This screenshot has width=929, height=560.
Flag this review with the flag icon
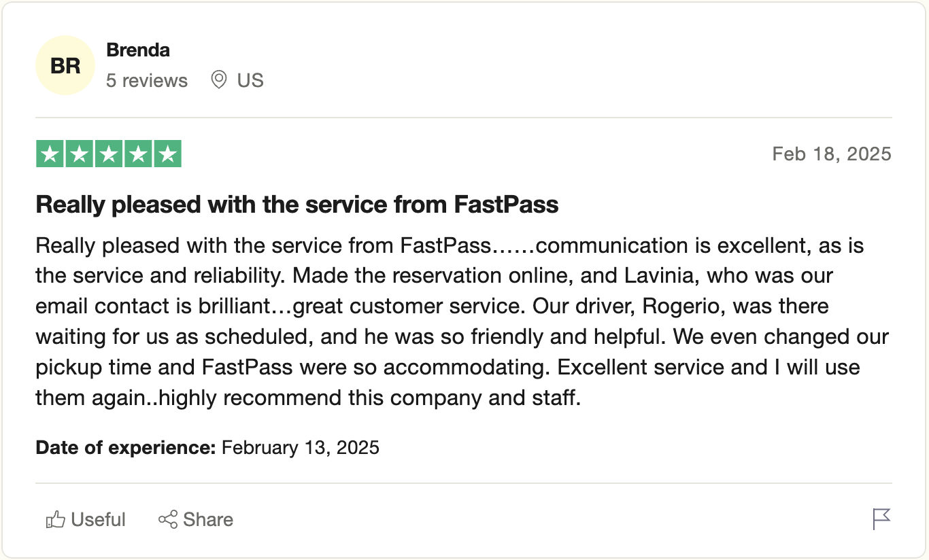point(881,519)
